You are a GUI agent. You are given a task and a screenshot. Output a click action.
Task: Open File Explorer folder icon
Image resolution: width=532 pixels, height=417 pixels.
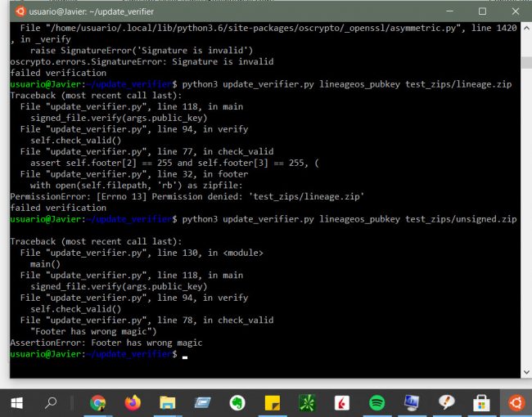[x=168, y=403]
